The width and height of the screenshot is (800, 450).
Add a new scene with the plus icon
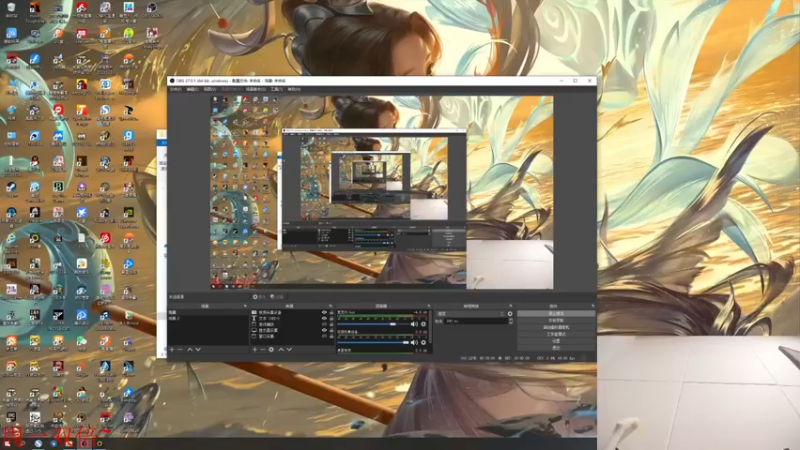(172, 349)
